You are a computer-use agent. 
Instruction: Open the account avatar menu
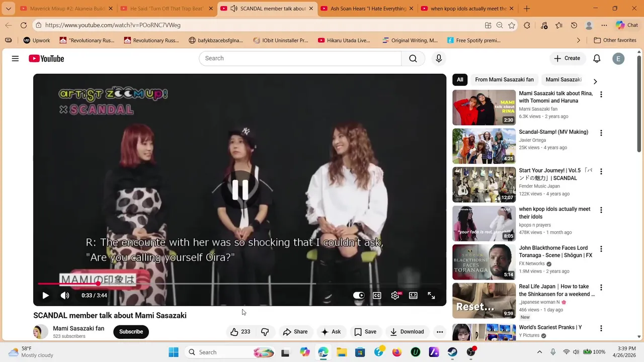pyautogui.click(x=618, y=58)
